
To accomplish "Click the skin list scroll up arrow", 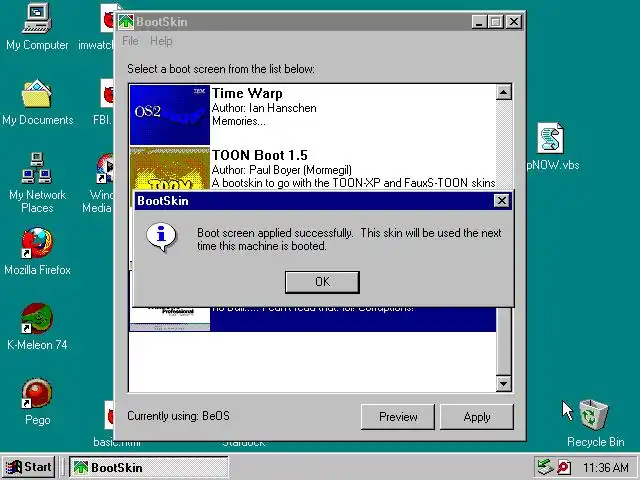I will point(504,92).
